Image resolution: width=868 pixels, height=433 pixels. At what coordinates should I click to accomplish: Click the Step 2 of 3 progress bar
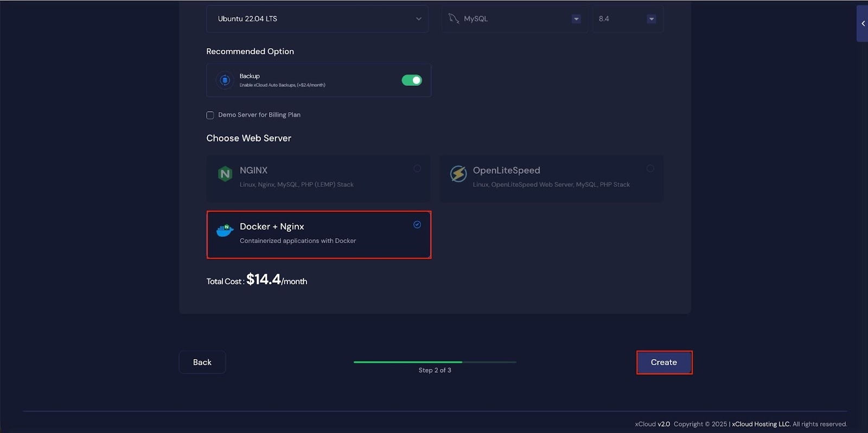[435, 362]
